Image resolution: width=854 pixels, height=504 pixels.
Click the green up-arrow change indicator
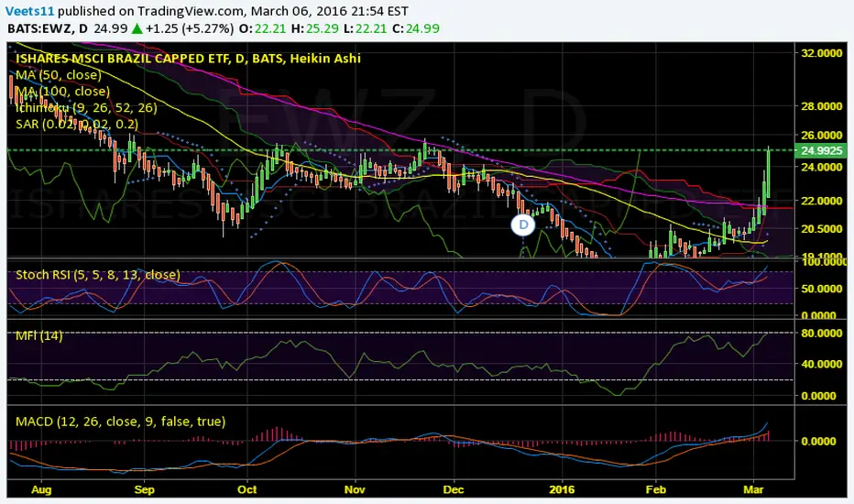pos(137,29)
